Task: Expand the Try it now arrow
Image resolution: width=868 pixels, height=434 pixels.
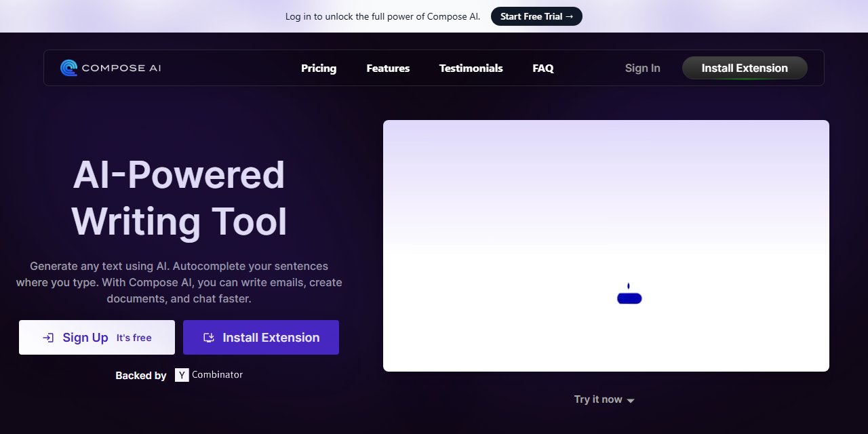Action: click(631, 401)
